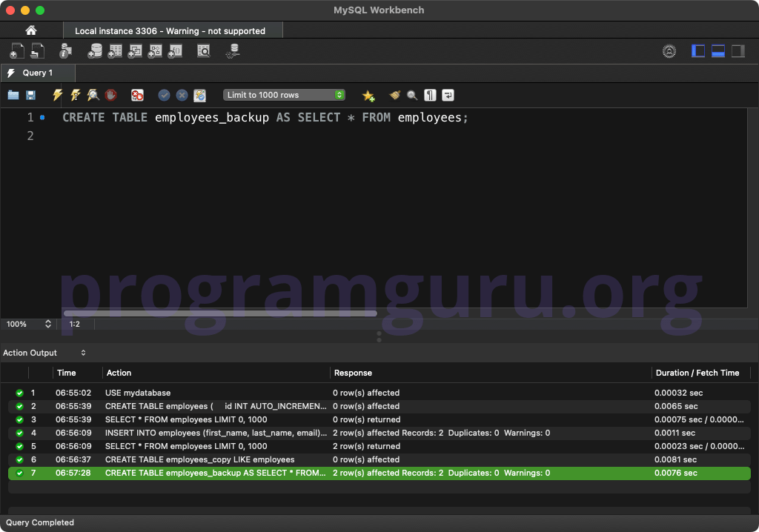This screenshot has width=759, height=532.
Task: Execute the statement under the cursor
Action: [x=75, y=95]
